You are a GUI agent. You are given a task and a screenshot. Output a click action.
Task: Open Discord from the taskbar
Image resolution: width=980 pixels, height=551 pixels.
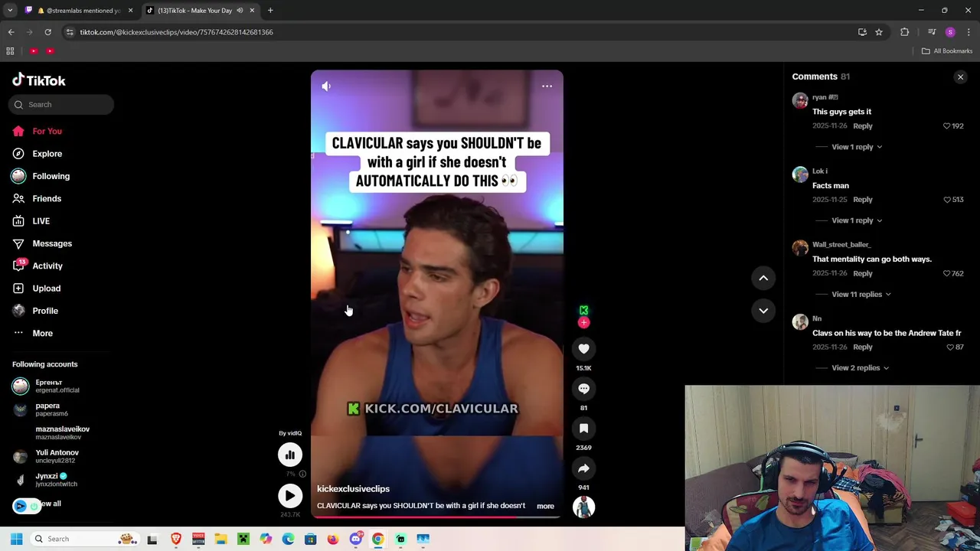click(355, 539)
